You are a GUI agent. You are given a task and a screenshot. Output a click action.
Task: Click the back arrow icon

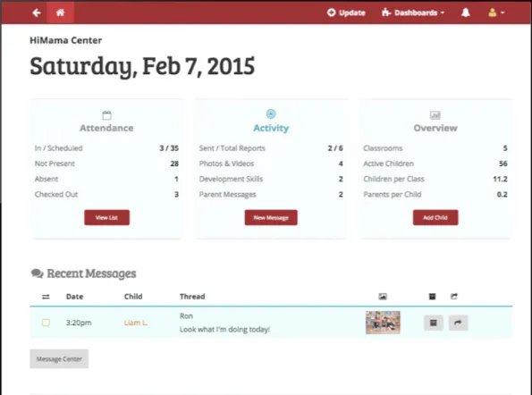[37, 13]
